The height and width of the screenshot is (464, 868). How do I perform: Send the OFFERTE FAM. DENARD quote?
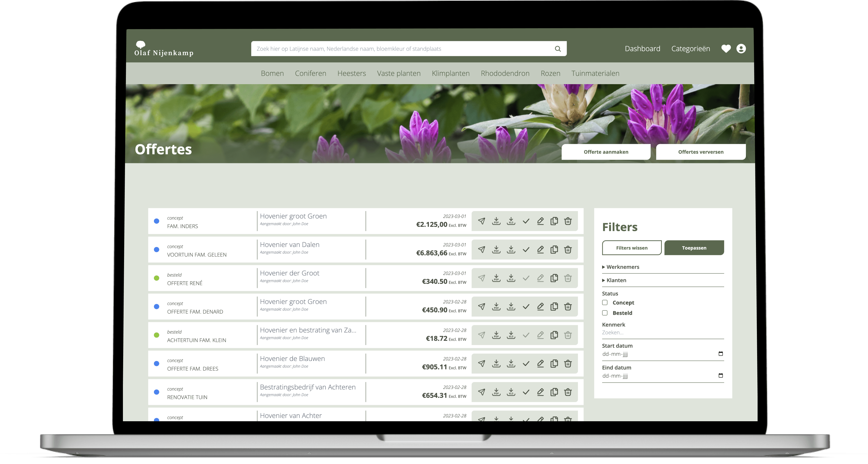pos(481,307)
